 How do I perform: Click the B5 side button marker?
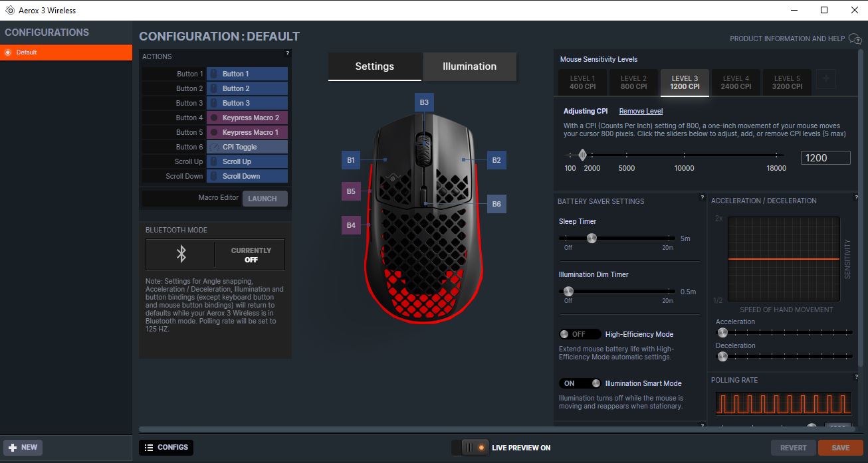click(x=351, y=191)
